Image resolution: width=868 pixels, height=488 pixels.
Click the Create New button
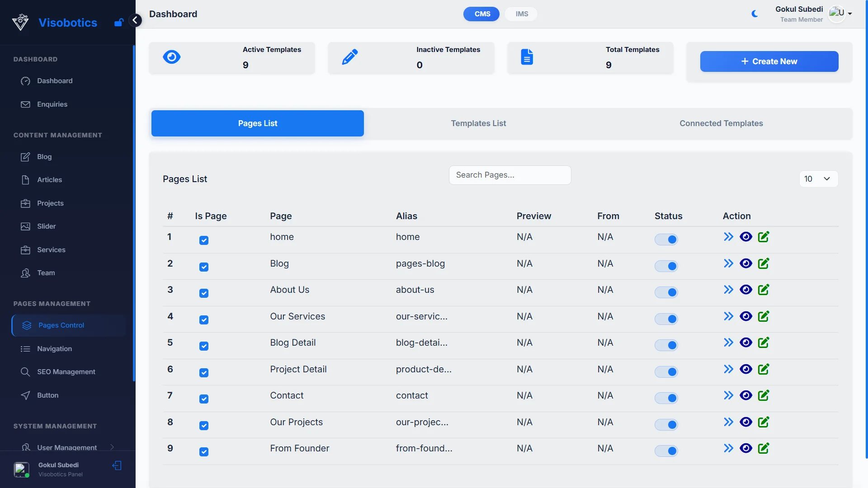point(769,61)
